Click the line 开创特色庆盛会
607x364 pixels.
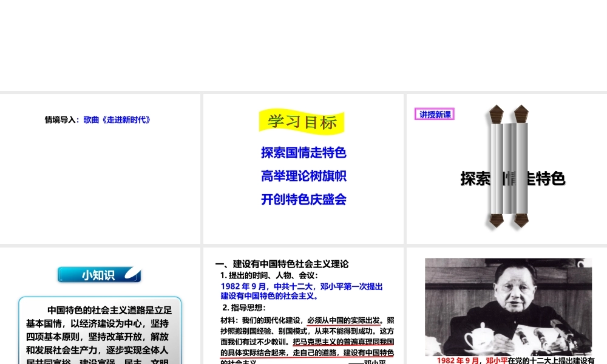(x=303, y=200)
